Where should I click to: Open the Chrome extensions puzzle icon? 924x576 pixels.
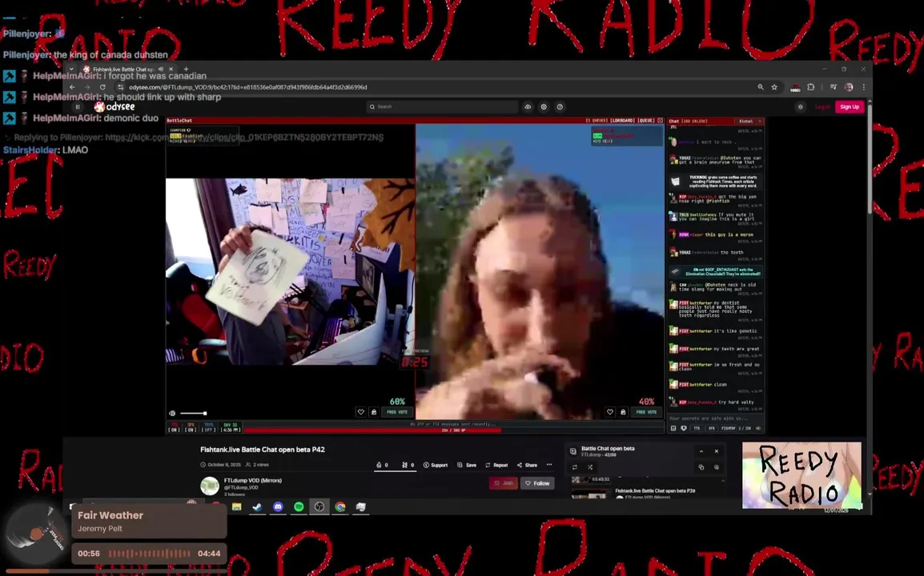point(811,87)
